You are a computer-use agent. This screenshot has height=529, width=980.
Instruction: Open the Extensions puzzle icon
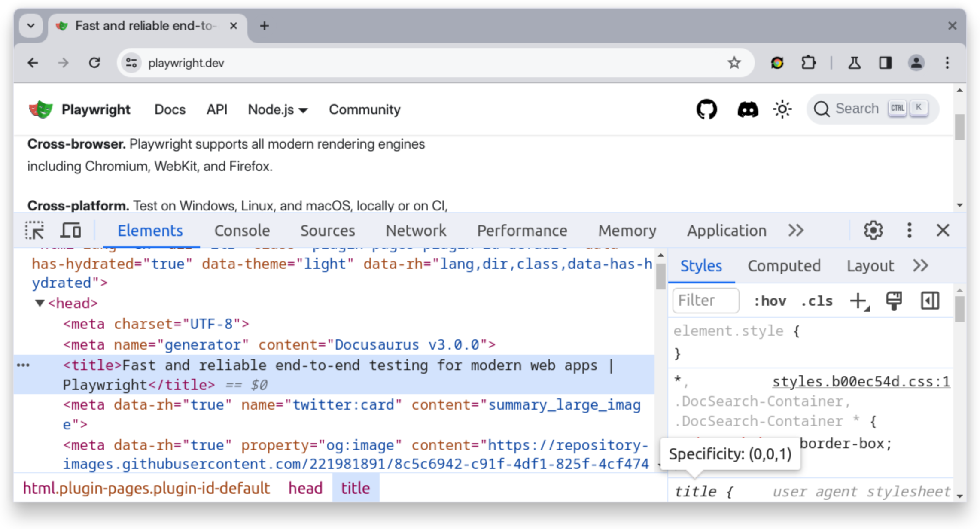pyautogui.click(x=809, y=63)
